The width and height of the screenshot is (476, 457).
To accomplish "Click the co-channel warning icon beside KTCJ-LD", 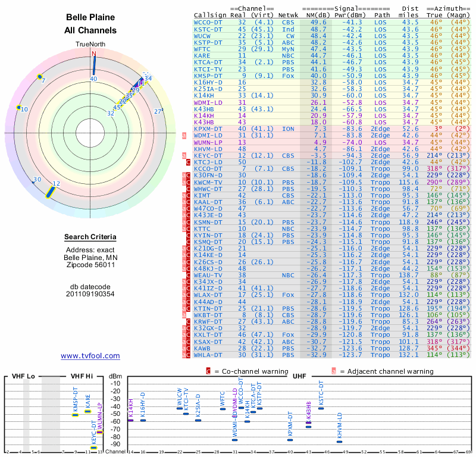I will click(188, 162).
